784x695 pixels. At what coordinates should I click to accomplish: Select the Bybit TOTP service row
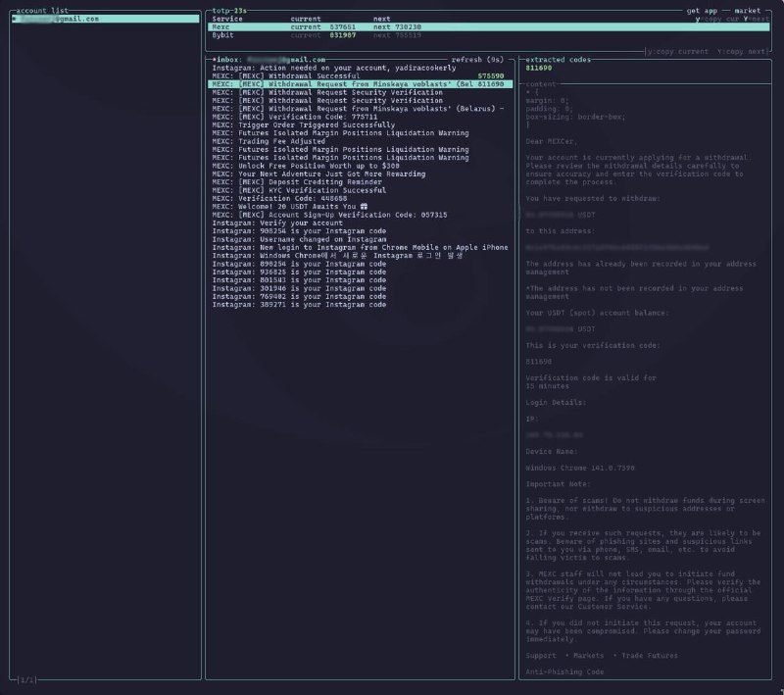(x=488, y=35)
